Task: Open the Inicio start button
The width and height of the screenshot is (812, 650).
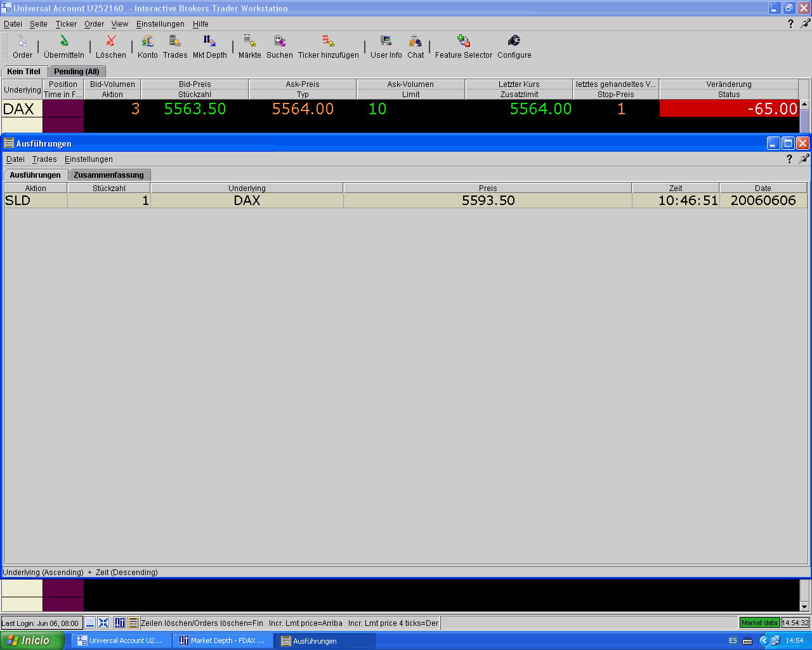Action: [32, 640]
